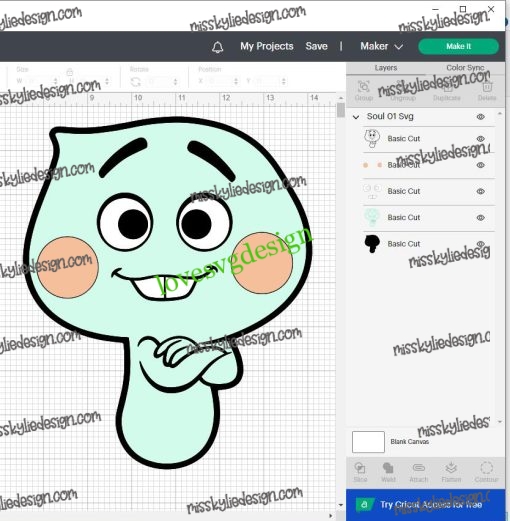Open notifications bell icon
This screenshot has width=510, height=521.
click(217, 47)
